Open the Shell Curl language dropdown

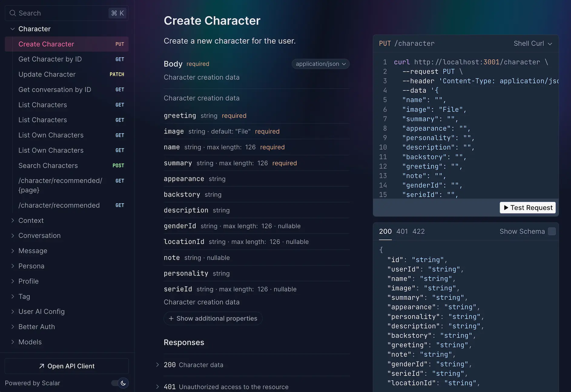point(533,44)
